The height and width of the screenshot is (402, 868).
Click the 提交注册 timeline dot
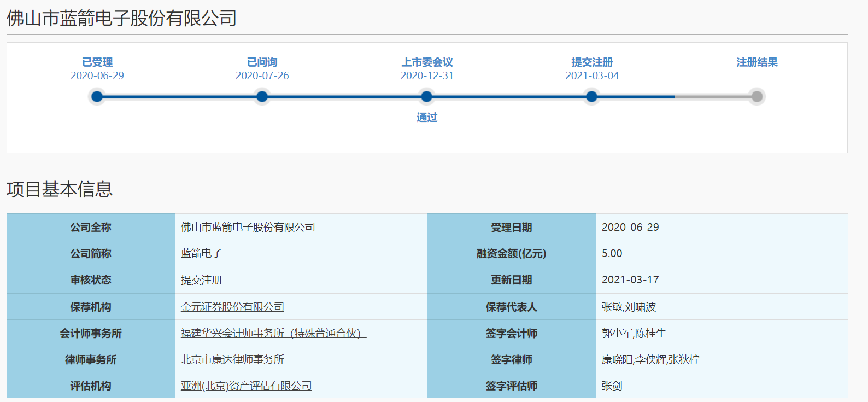pos(591,97)
